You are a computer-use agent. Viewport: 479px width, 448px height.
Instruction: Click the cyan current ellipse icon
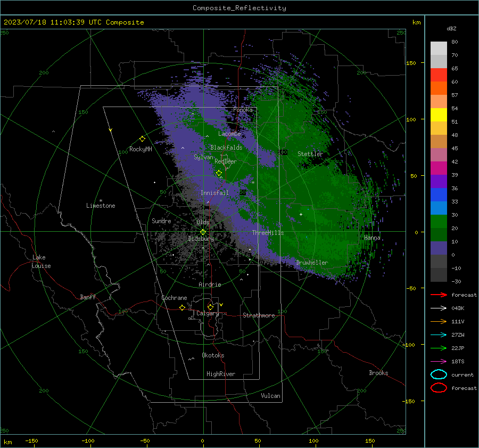coord(439,374)
